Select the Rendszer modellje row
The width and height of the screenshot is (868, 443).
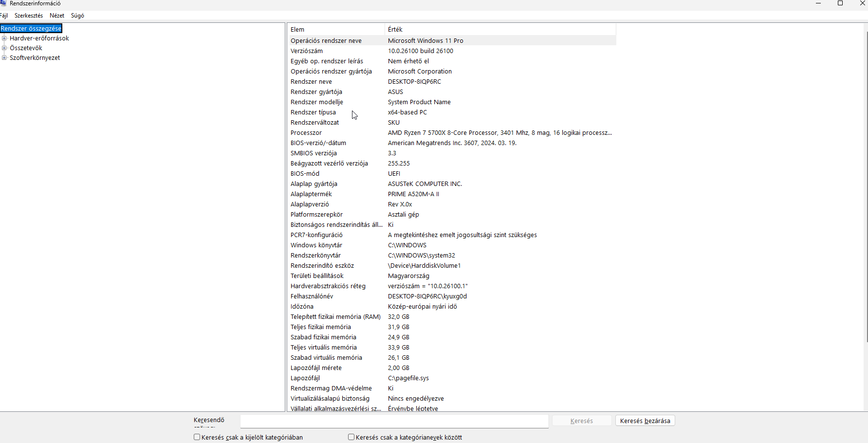point(452,102)
